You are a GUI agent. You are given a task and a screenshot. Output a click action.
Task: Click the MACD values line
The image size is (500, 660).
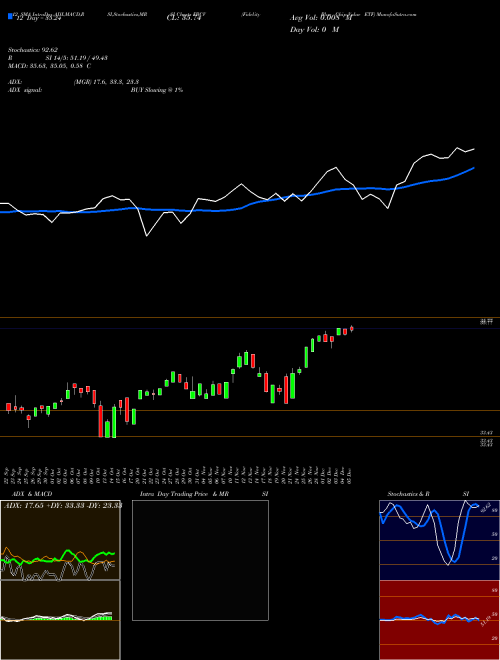tap(50, 66)
